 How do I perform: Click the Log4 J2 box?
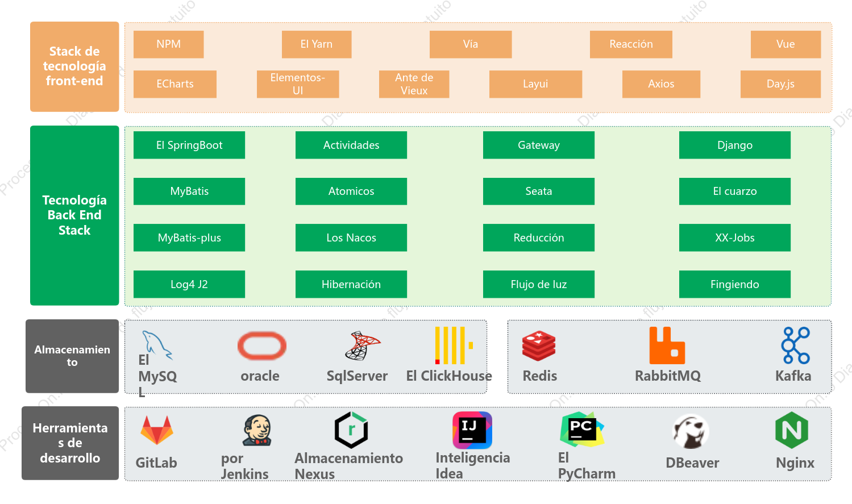pyautogui.click(x=189, y=284)
